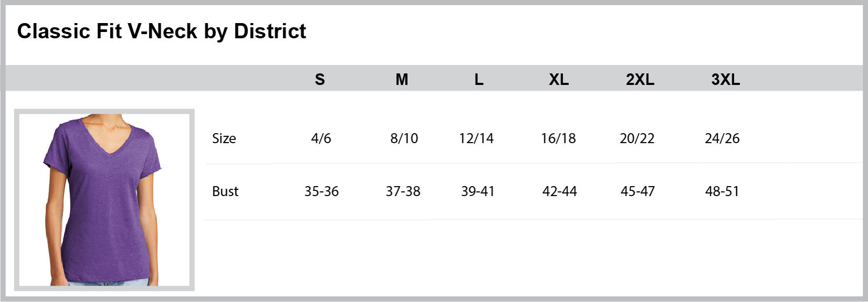This screenshot has height=302, width=868.
Task: Click the Classic Fit V-Neck title
Action: [162, 31]
